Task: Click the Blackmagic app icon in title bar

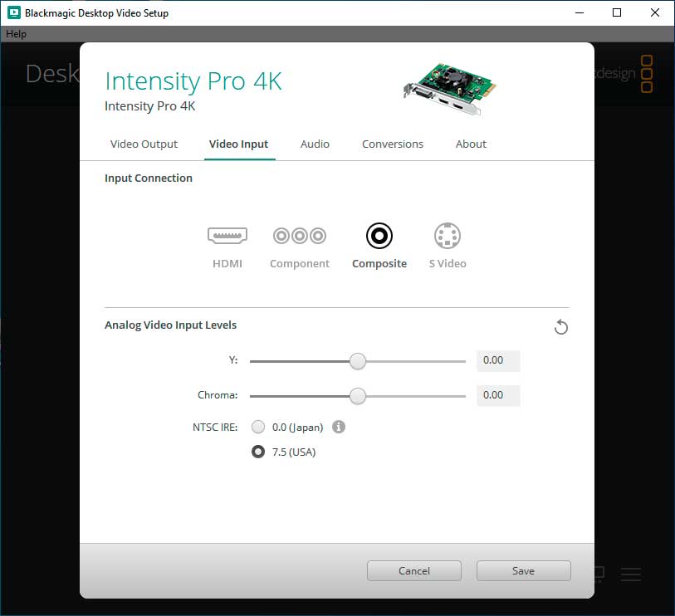Action: click(14, 12)
